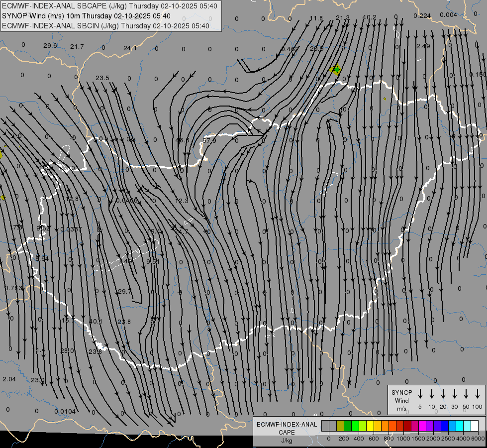Click the green CAPE patch on the map
Screen dimensions: 487x448
tap(336, 70)
